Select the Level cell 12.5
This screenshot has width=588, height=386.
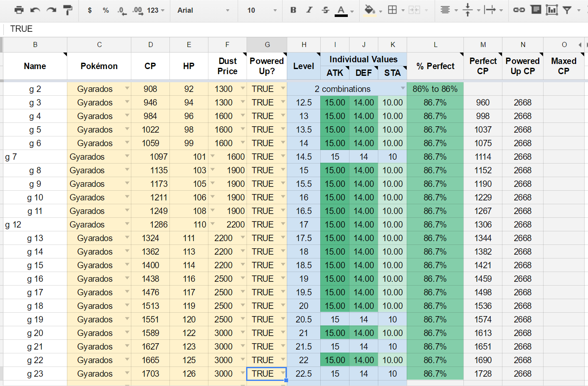tap(304, 103)
